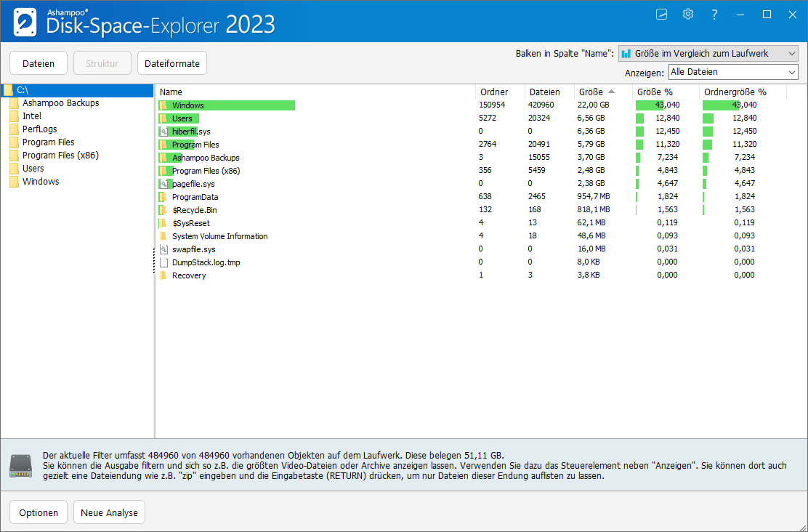Viewport: 808px width, 532px height.
Task: Click the folder icon of Program Files entry
Action: (x=164, y=144)
